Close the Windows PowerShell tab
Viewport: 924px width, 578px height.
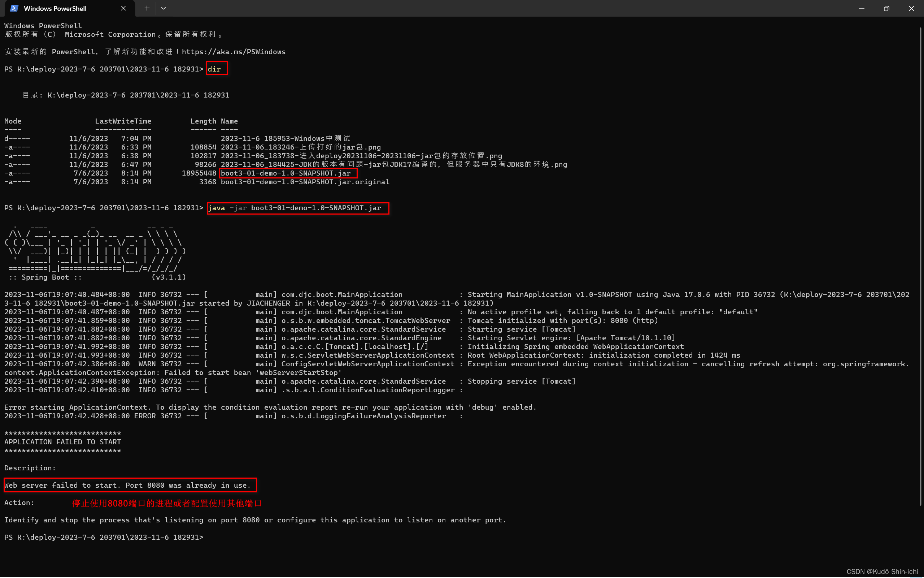[123, 8]
